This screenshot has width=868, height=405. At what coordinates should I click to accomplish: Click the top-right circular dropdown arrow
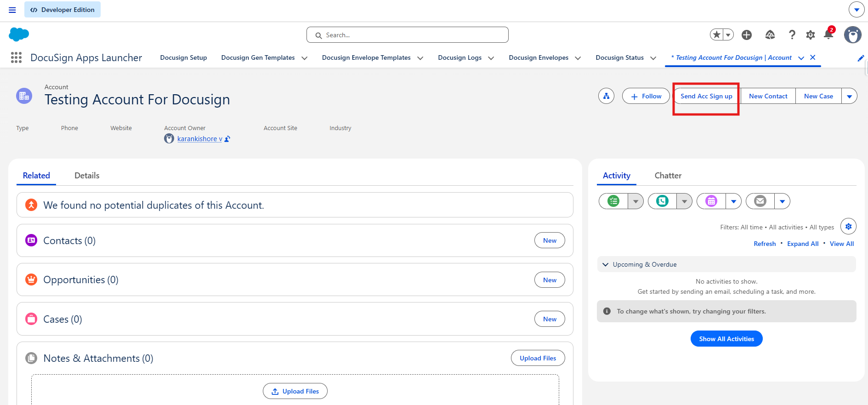(857, 10)
